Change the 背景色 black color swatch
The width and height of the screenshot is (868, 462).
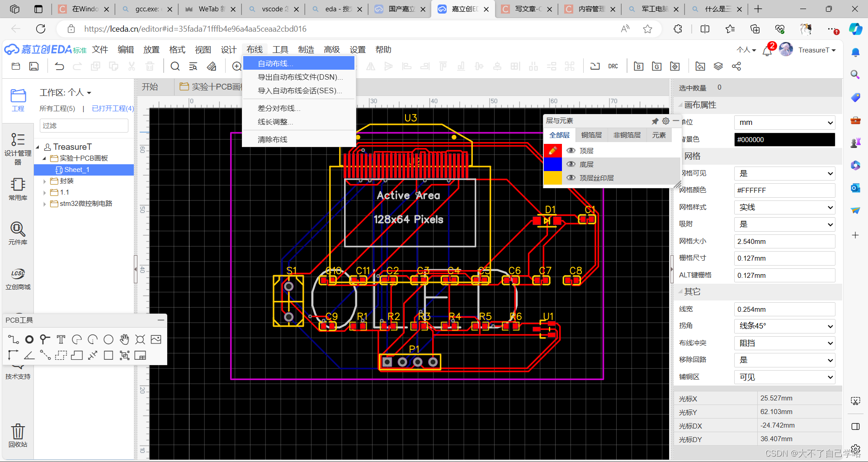784,139
